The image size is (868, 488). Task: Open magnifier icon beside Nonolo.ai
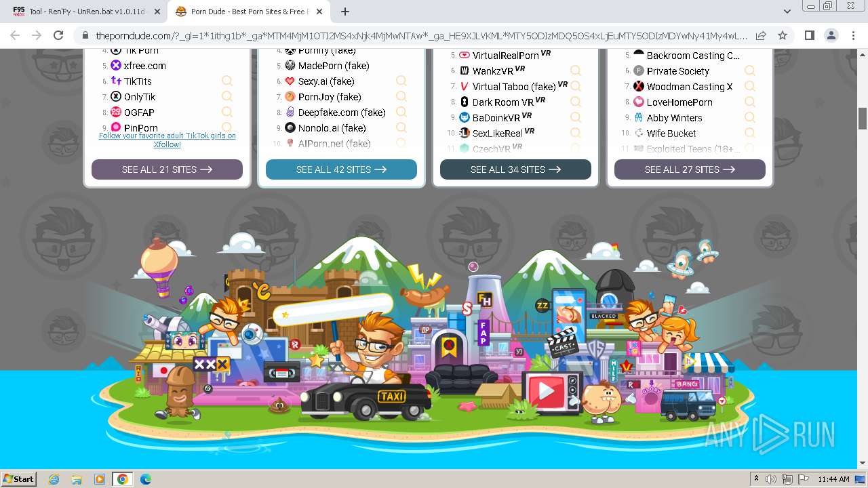pyautogui.click(x=401, y=127)
